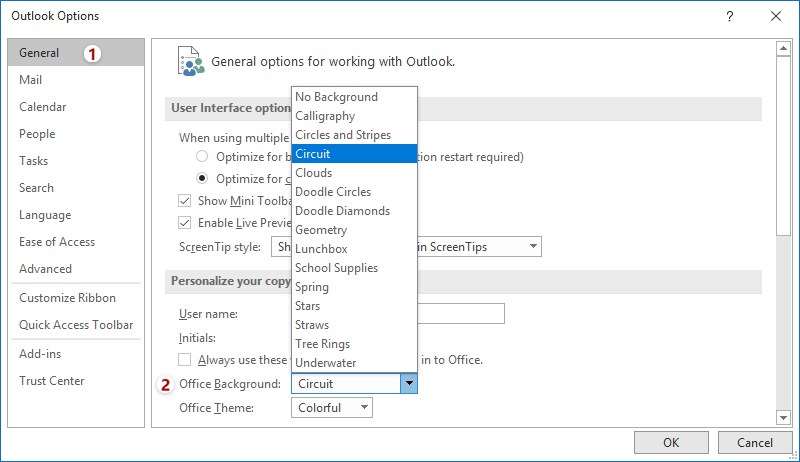
Task: Click the scrollbar down arrow
Action: (784, 417)
